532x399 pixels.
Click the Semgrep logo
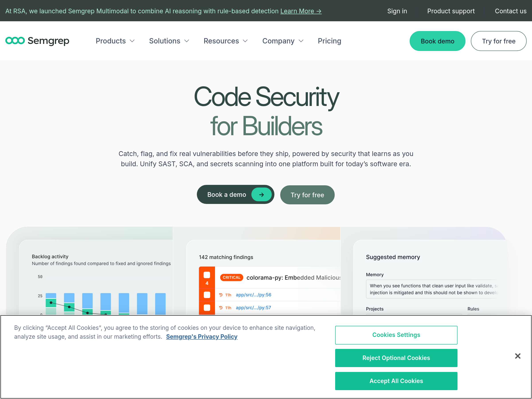pos(37,41)
